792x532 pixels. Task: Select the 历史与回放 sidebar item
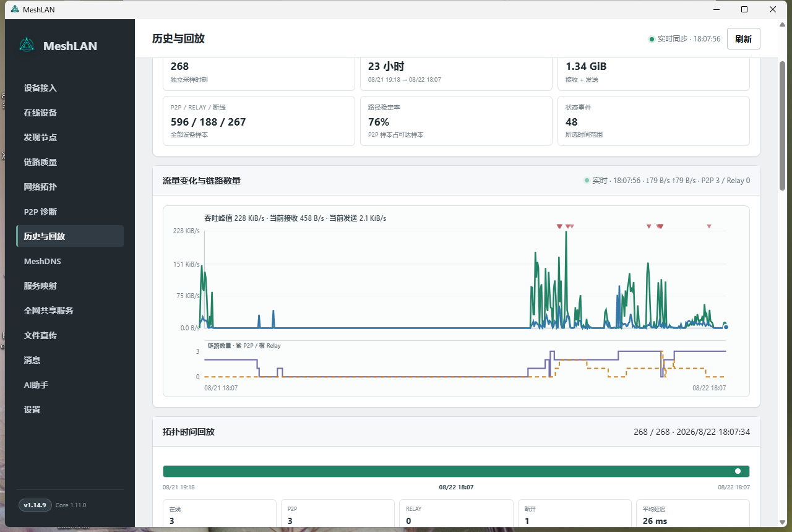(x=70, y=236)
